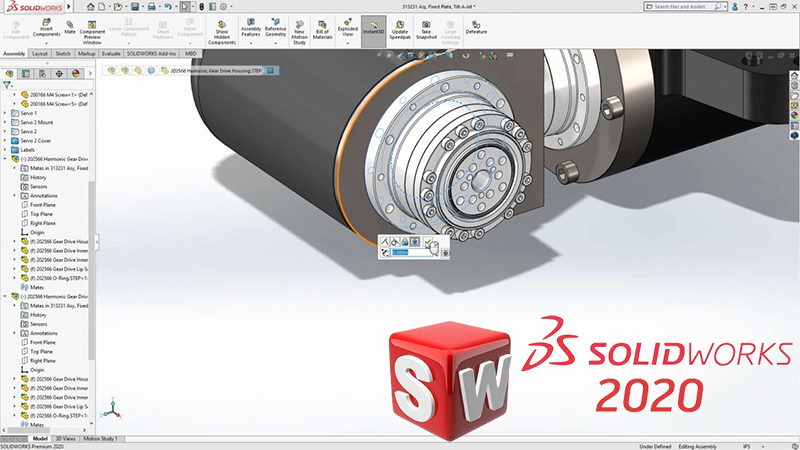Open the FeatureManager design tree tab icon
Image resolution: width=800 pixels, height=450 pixels.
click(x=9, y=73)
